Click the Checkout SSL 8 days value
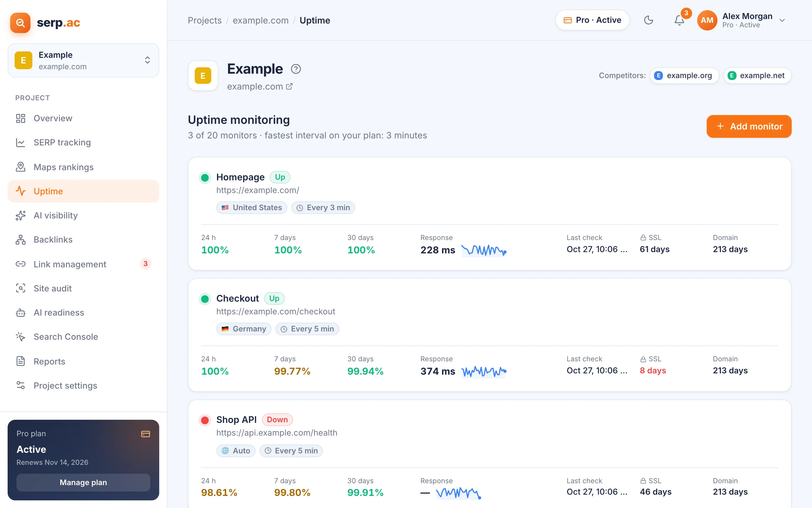 [x=653, y=371]
